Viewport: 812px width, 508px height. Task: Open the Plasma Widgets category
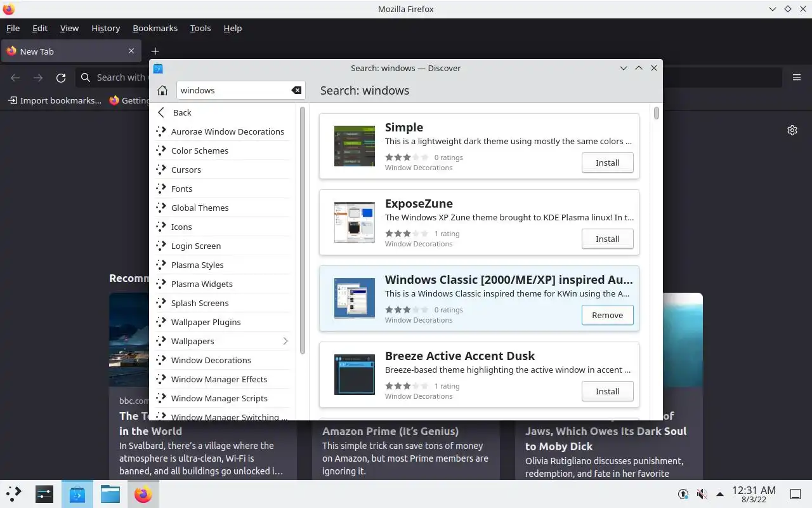point(223,284)
